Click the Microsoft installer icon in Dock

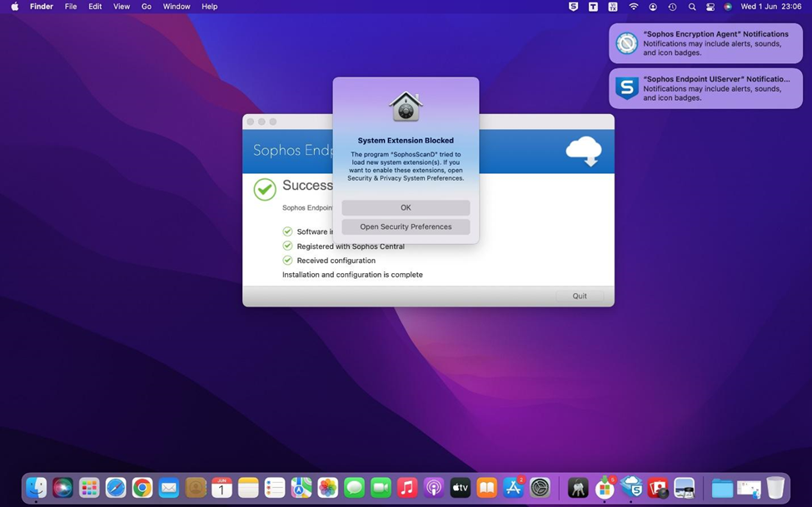coord(605,488)
